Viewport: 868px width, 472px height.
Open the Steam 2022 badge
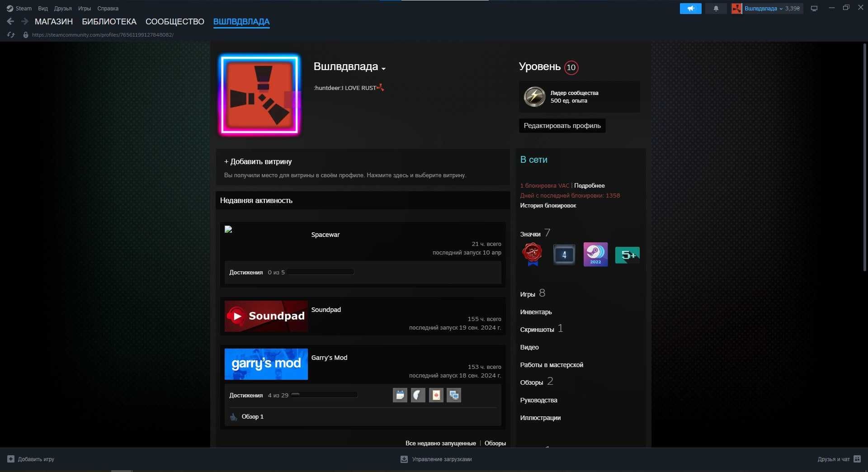point(595,255)
